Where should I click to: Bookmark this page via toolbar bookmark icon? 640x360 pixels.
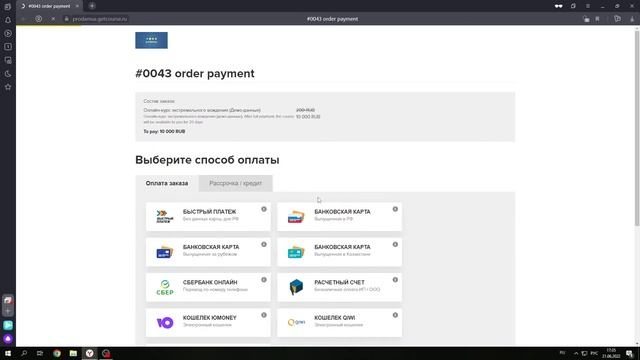tap(598, 19)
